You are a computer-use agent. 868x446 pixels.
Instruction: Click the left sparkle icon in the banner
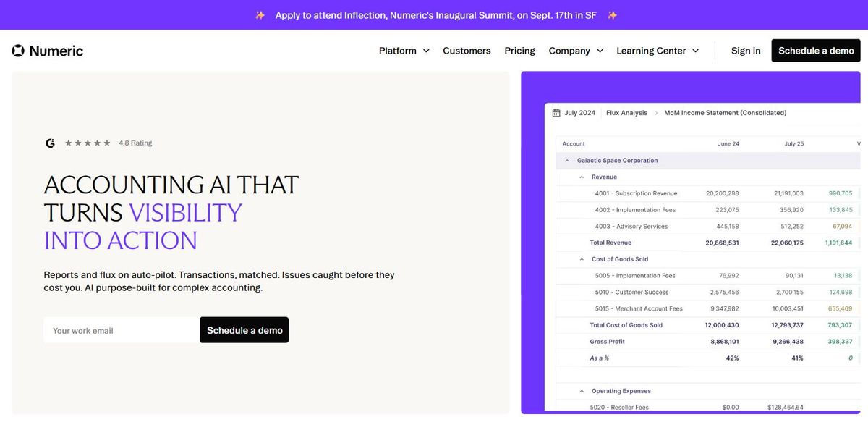(260, 15)
